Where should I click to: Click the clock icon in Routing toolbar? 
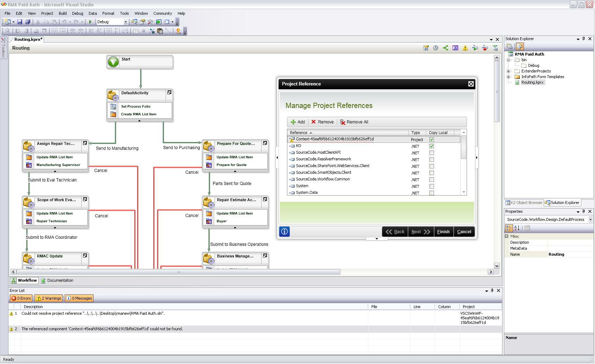[436, 48]
